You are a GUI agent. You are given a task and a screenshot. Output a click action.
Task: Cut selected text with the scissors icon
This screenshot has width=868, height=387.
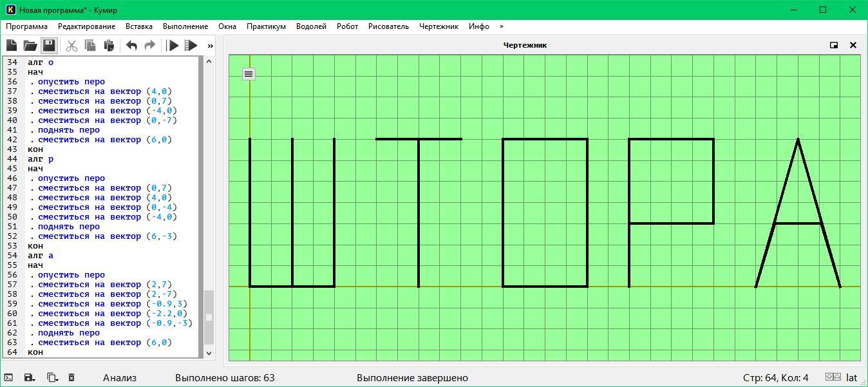[x=71, y=45]
